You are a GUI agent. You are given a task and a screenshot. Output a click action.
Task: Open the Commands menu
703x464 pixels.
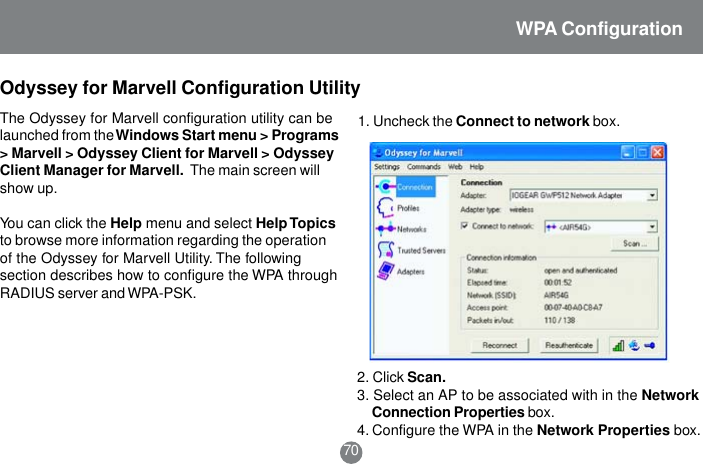(x=424, y=167)
